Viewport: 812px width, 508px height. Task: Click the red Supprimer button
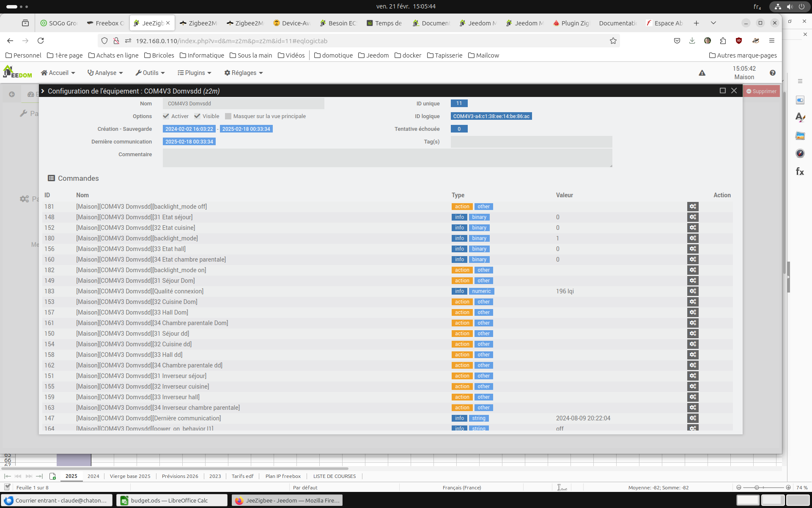point(761,91)
